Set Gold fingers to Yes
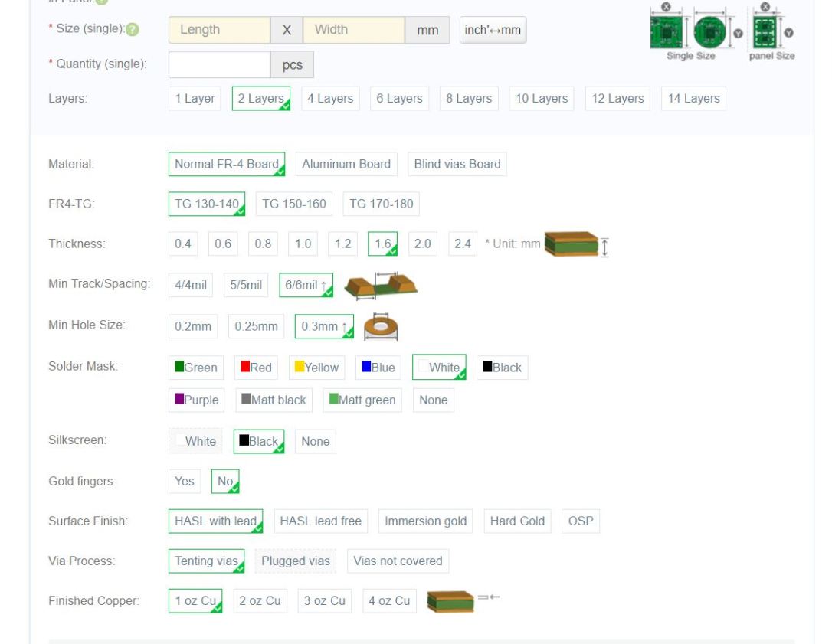The image size is (832, 644). pos(185,482)
